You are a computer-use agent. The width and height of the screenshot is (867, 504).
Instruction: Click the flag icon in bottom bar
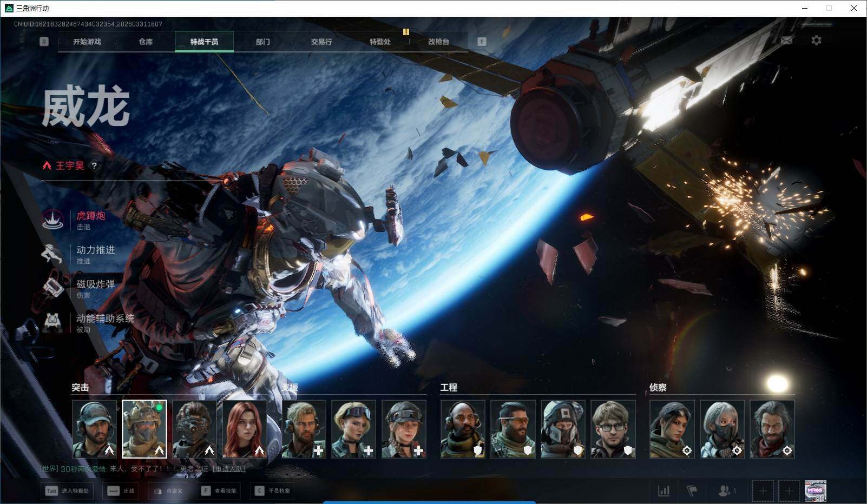pyautogui.click(x=692, y=491)
